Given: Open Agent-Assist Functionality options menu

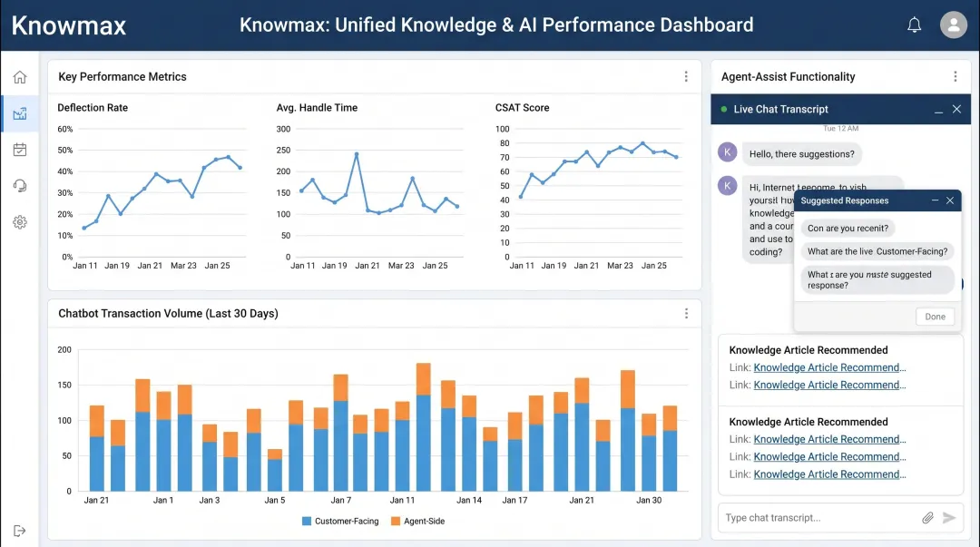Looking at the screenshot, I should [955, 77].
